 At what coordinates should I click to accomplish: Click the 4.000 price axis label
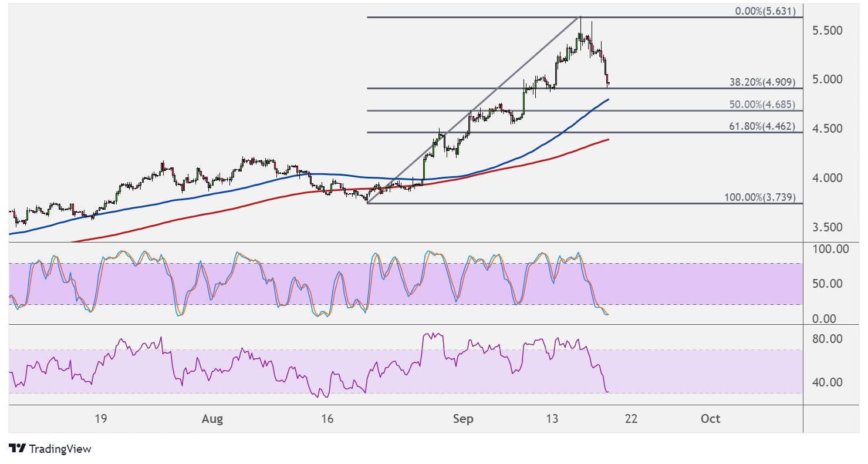pyautogui.click(x=828, y=177)
